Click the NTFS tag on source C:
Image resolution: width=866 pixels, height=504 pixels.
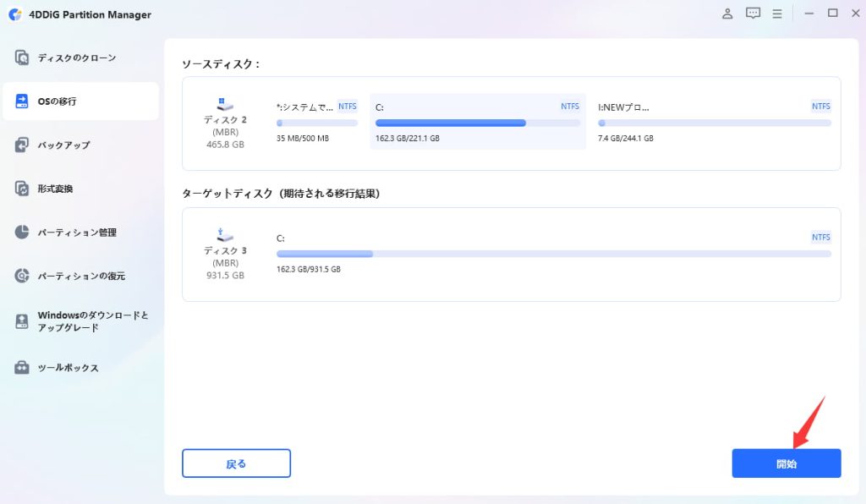(x=570, y=106)
